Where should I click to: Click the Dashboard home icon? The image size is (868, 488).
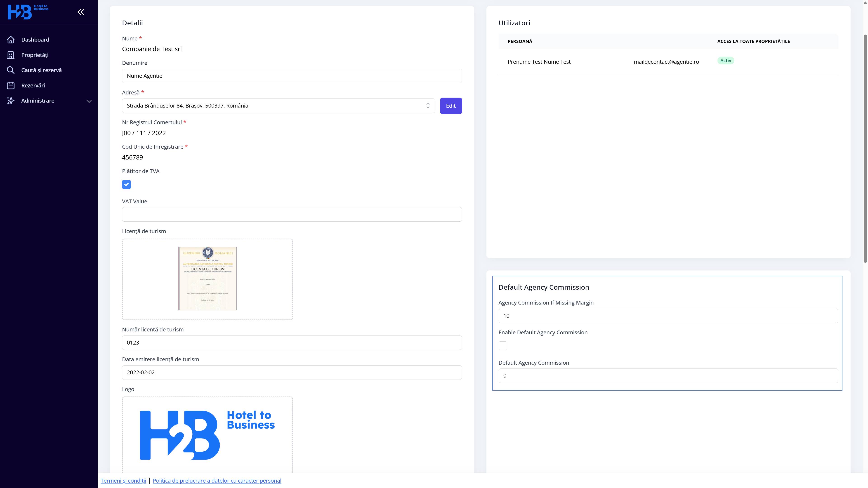tap(11, 40)
